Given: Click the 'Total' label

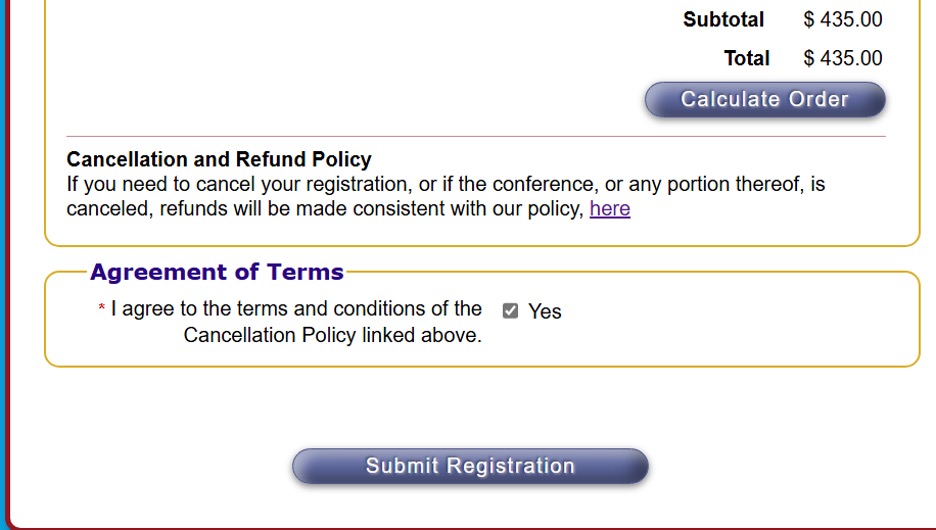Looking at the screenshot, I should point(747,58).
